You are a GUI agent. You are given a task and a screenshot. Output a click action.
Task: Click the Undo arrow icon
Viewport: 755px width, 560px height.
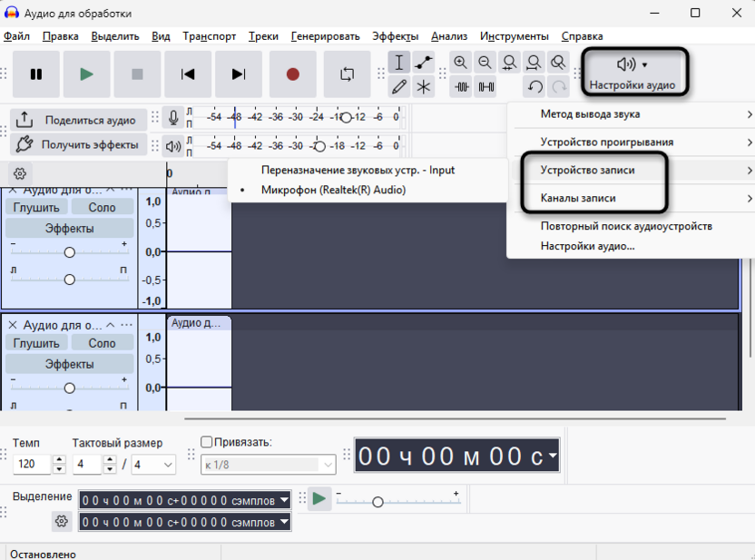tap(534, 87)
